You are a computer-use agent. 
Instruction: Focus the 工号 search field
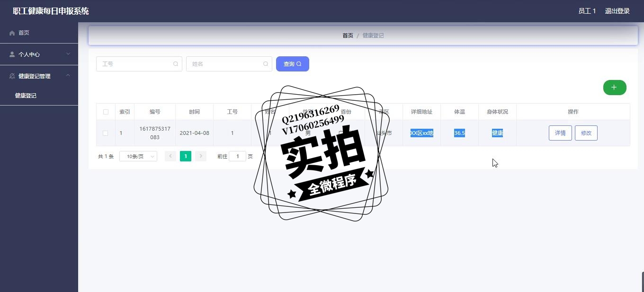[139, 64]
